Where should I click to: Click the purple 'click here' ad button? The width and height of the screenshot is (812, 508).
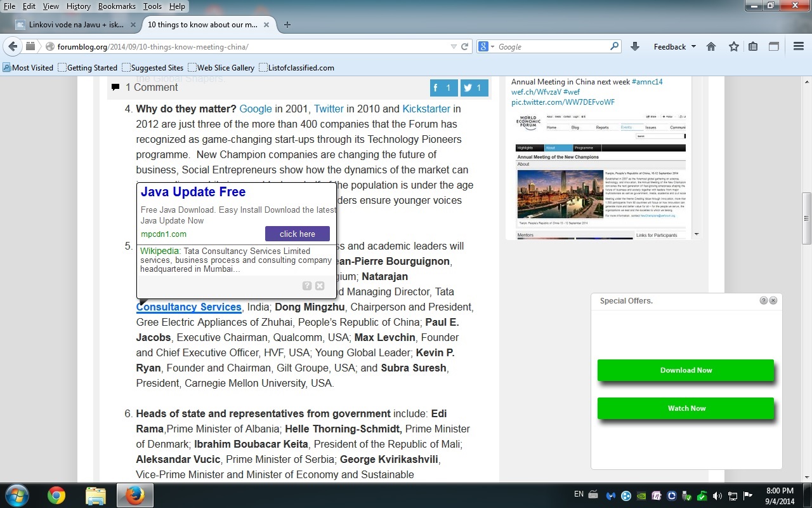pyautogui.click(x=298, y=234)
